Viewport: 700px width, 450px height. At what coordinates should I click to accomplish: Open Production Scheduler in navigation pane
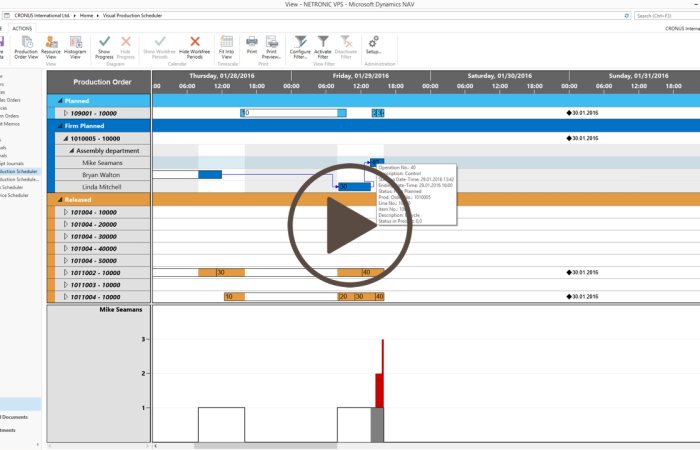19,171
